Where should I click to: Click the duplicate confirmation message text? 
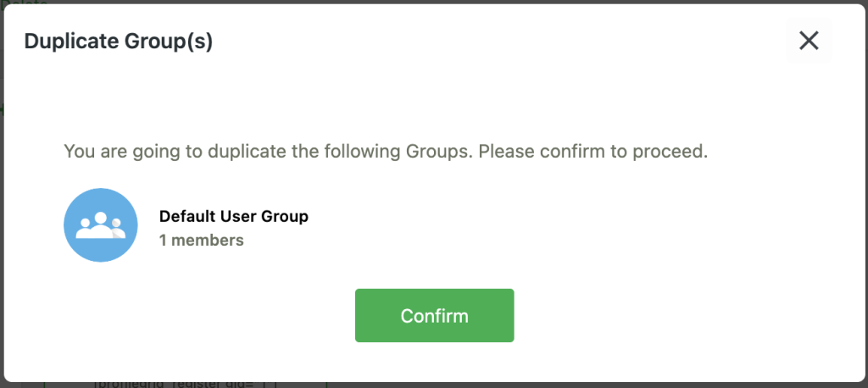coord(386,152)
